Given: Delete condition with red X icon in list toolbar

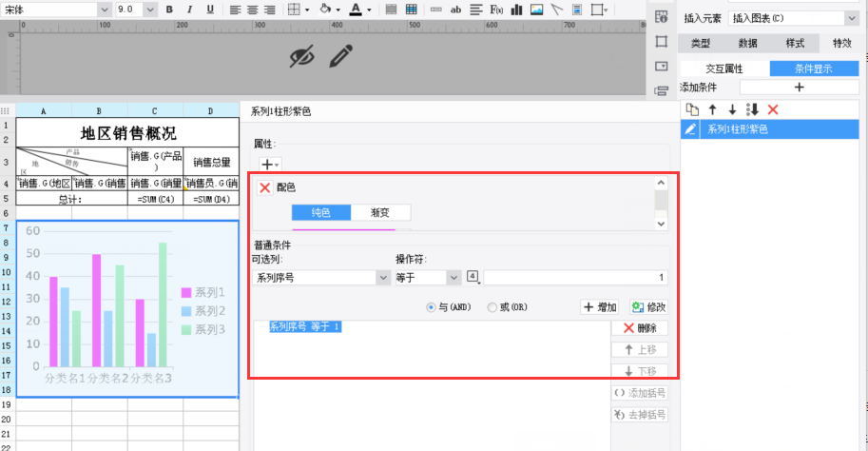Looking at the screenshot, I should point(773,109).
